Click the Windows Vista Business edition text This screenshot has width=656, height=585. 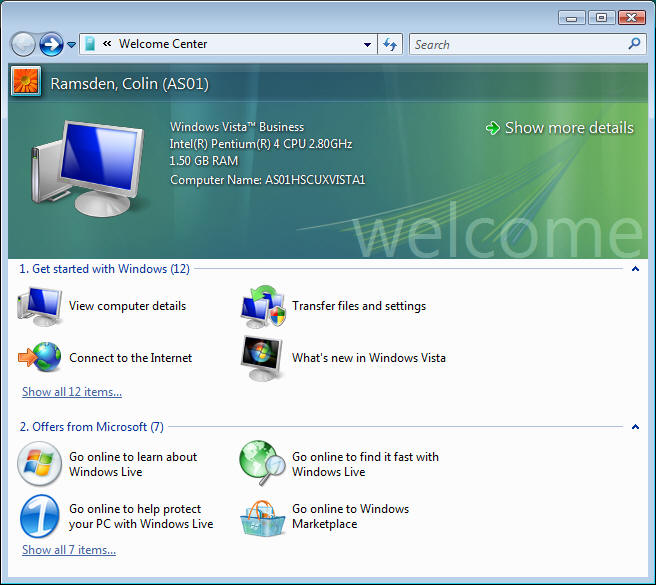237,127
